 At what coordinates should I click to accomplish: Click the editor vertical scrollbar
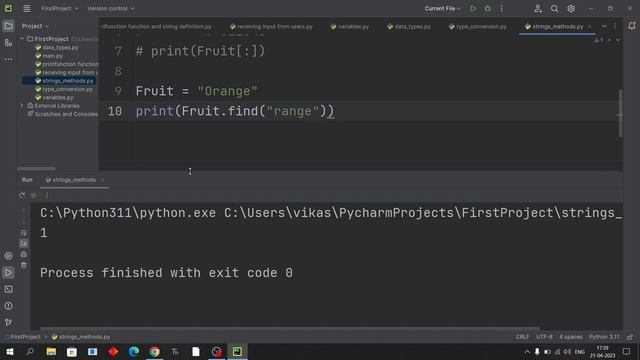[x=620, y=113]
